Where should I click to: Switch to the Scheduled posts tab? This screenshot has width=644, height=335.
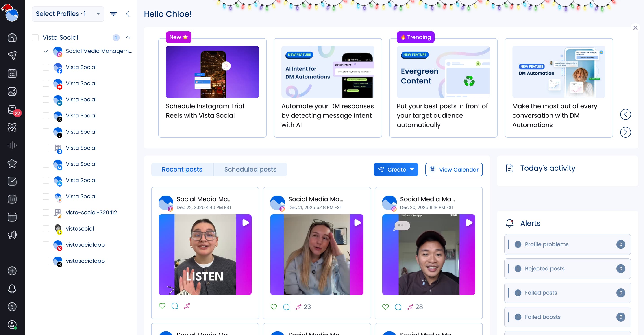tap(250, 170)
